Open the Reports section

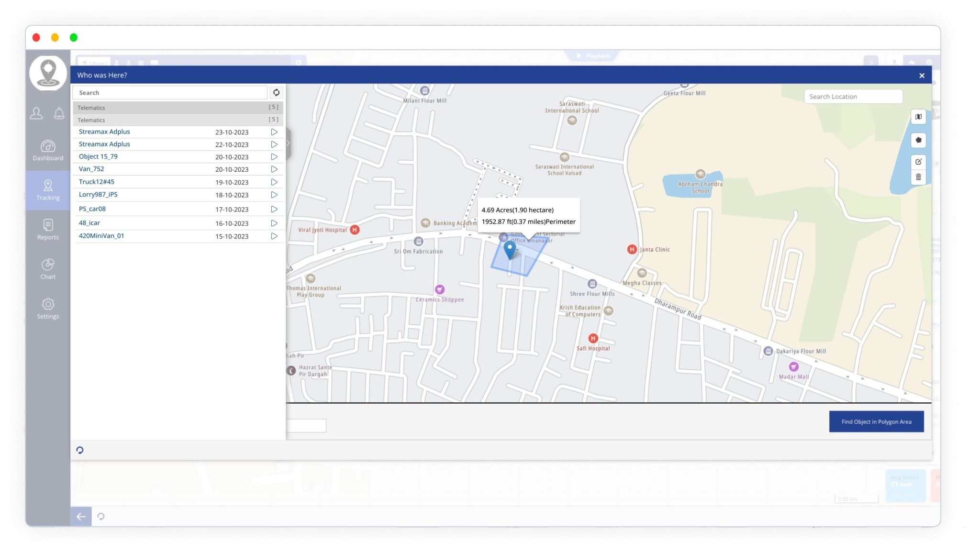tap(48, 230)
